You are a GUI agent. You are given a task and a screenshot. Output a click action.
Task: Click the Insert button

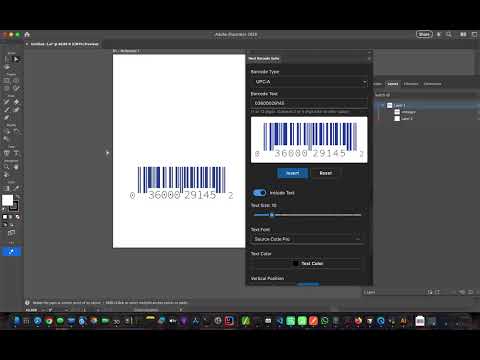(x=292, y=173)
